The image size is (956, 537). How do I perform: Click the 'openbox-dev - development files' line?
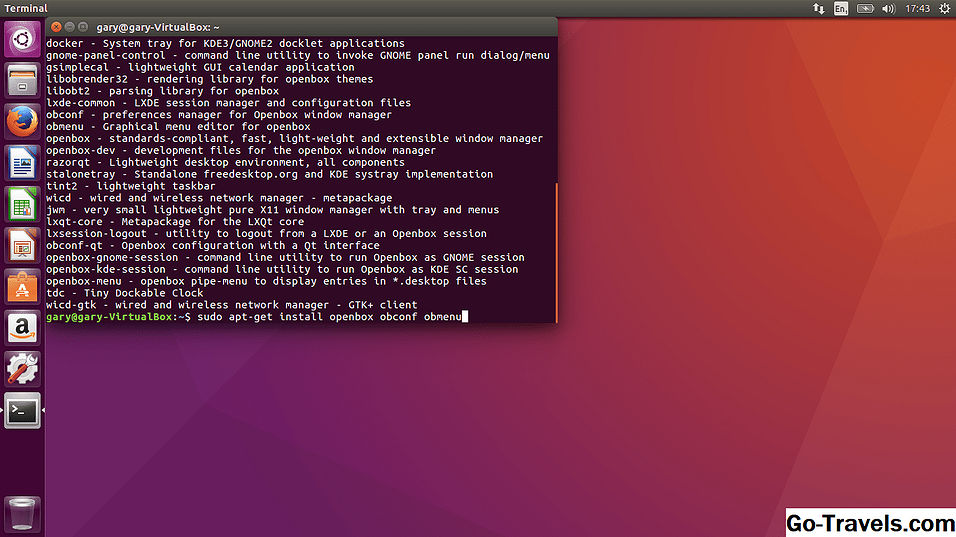tap(241, 151)
